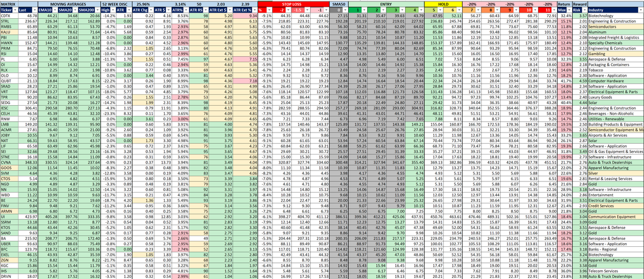Select the DRVN ticker cell

tap(10, 277)
